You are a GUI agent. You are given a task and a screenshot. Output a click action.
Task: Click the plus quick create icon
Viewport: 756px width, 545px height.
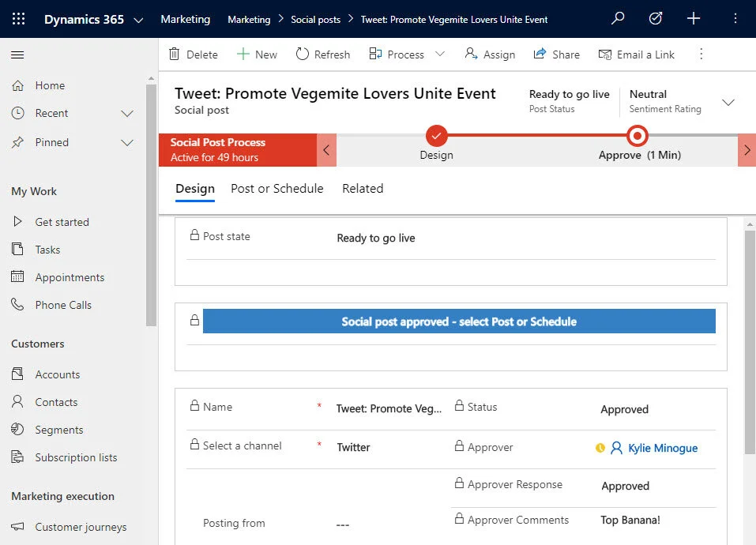(694, 18)
